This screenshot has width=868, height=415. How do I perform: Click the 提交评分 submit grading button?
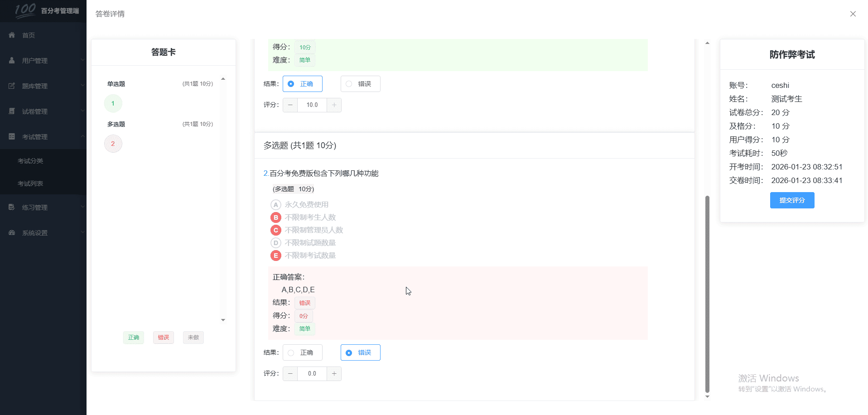pos(792,200)
